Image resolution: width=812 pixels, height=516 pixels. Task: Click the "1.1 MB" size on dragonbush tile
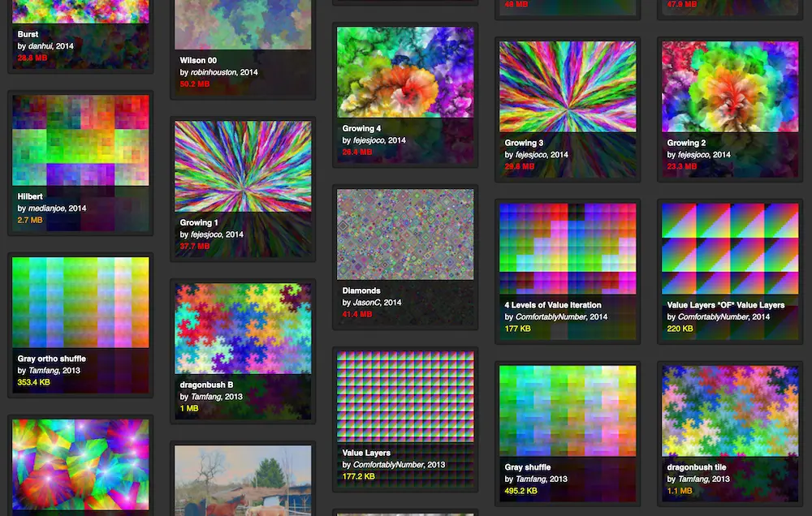coord(680,491)
